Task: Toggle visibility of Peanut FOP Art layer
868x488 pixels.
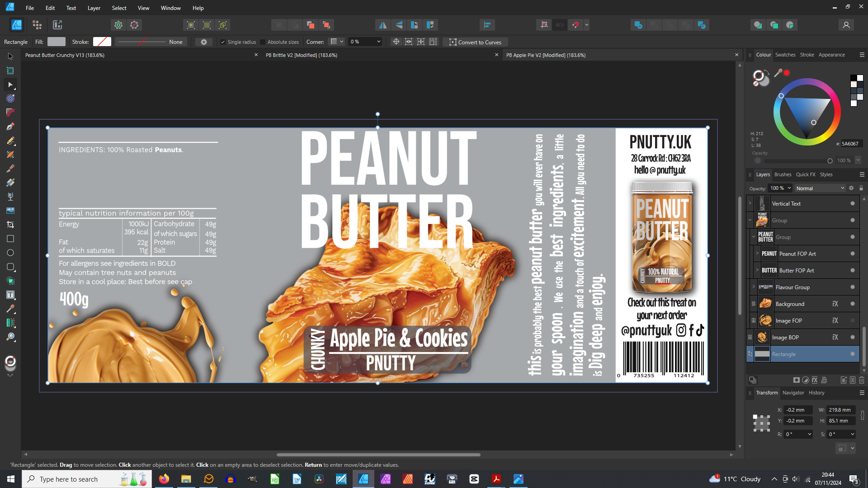Action: click(x=853, y=254)
